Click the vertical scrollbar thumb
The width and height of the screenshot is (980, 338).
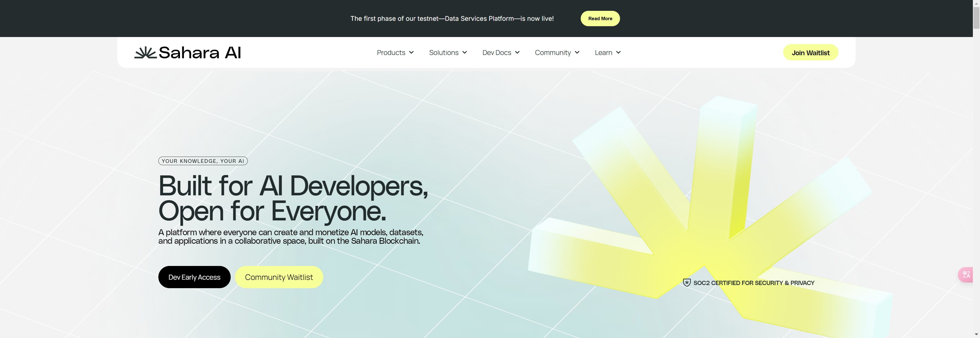click(976, 17)
